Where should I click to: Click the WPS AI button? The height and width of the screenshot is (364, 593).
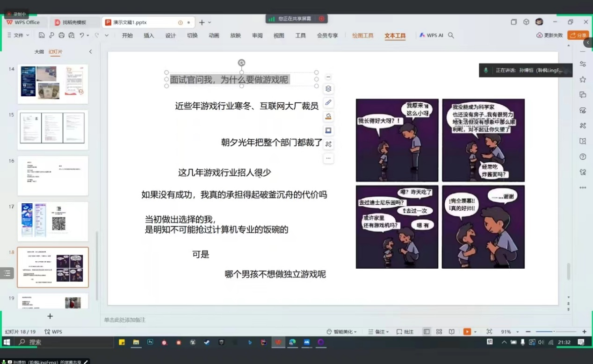(431, 36)
